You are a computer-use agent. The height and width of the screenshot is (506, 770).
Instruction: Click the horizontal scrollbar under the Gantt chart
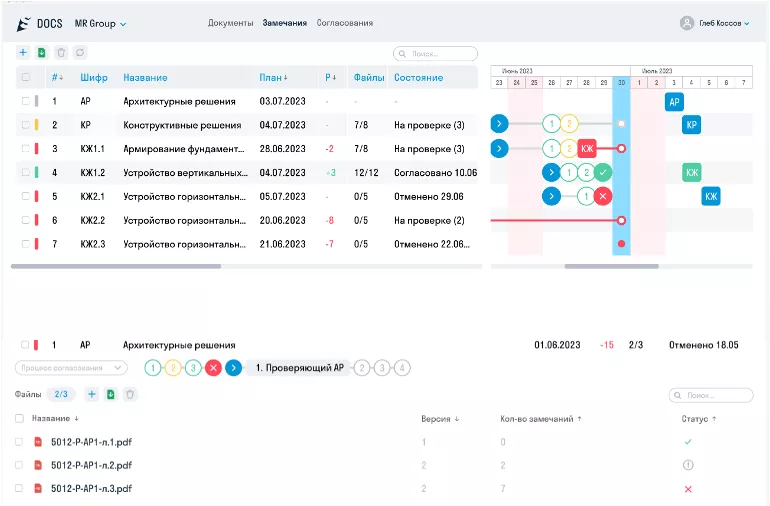(x=611, y=267)
